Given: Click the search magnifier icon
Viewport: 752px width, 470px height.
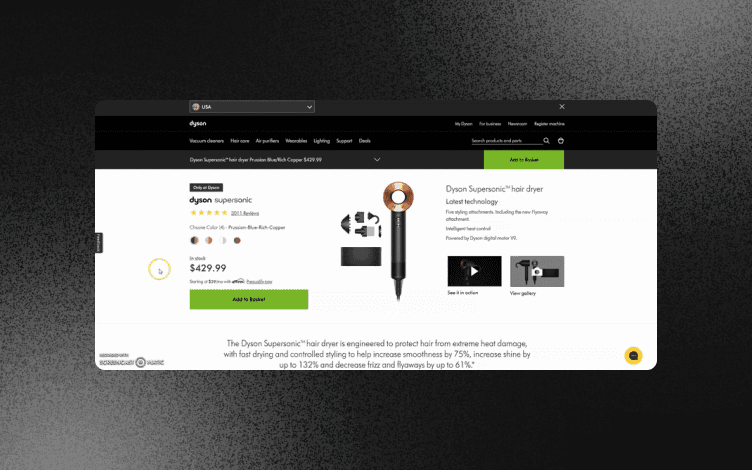Looking at the screenshot, I should click(x=546, y=141).
